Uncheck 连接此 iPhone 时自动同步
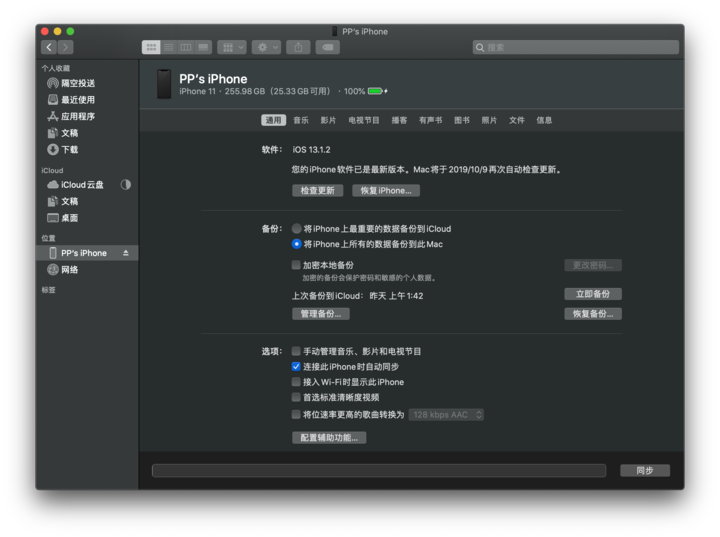This screenshot has height=537, width=720. (296, 367)
